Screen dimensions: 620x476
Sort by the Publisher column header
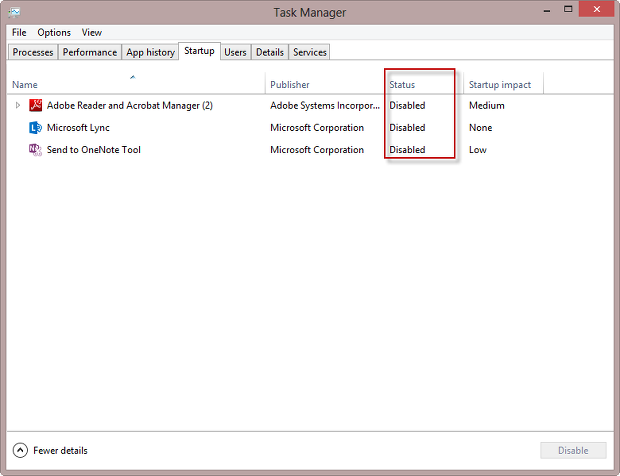pos(325,84)
